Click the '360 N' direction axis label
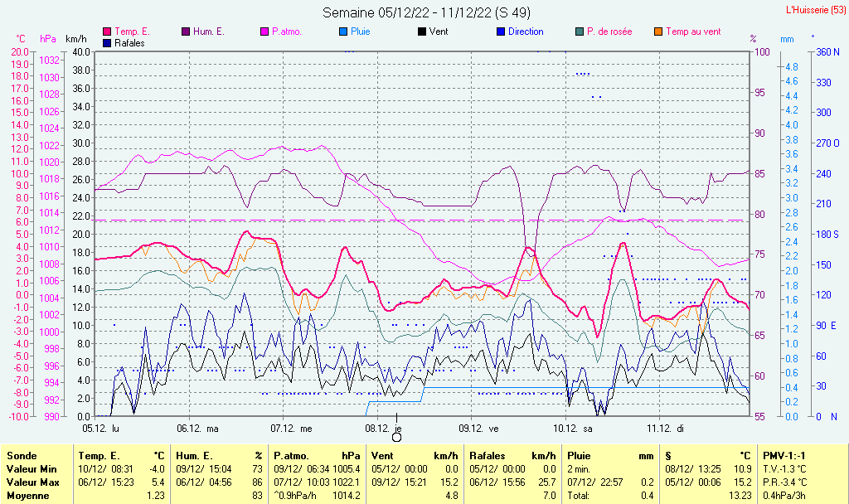Screen dimensions: 849x504 point(828,52)
